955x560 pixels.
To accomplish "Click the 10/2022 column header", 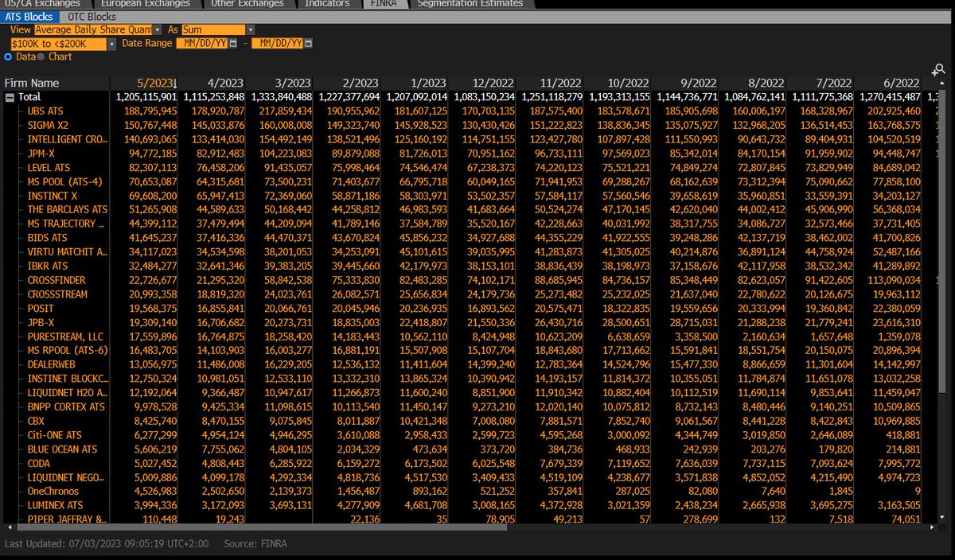I will [x=618, y=83].
